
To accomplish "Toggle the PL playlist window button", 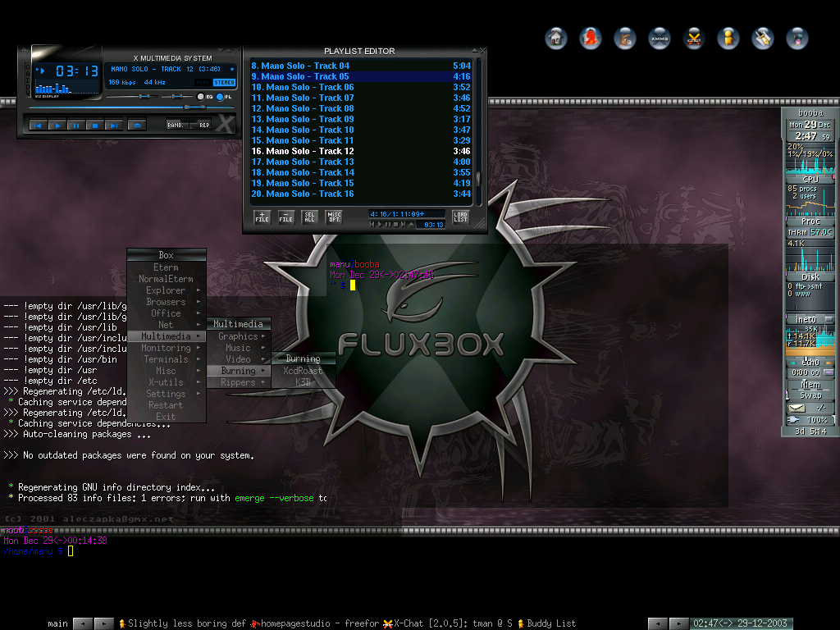I will (224, 97).
